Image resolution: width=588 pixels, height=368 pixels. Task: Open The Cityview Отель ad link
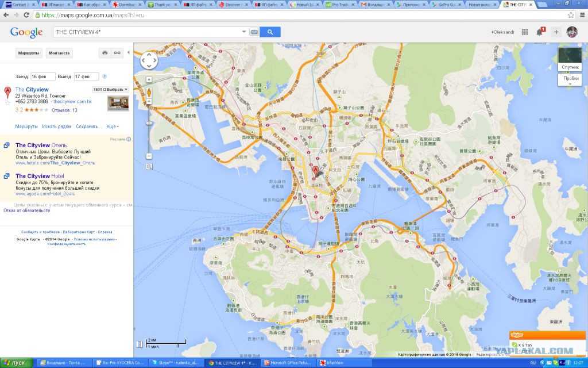41,145
